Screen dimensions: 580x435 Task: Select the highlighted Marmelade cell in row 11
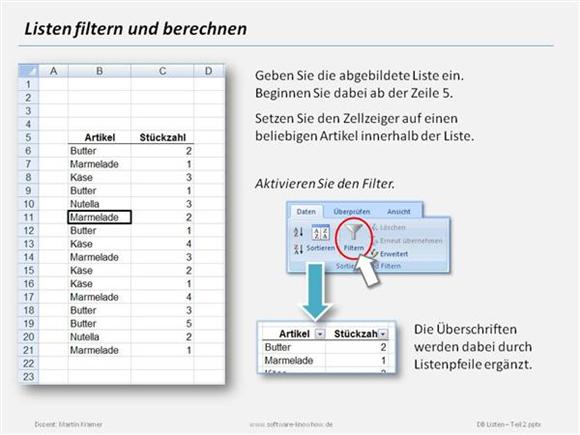[x=100, y=217]
